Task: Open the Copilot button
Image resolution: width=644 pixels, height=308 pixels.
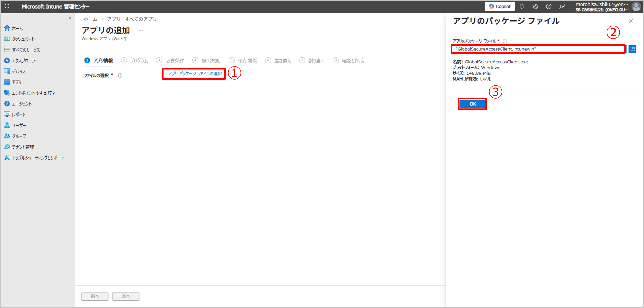Action: click(x=499, y=6)
